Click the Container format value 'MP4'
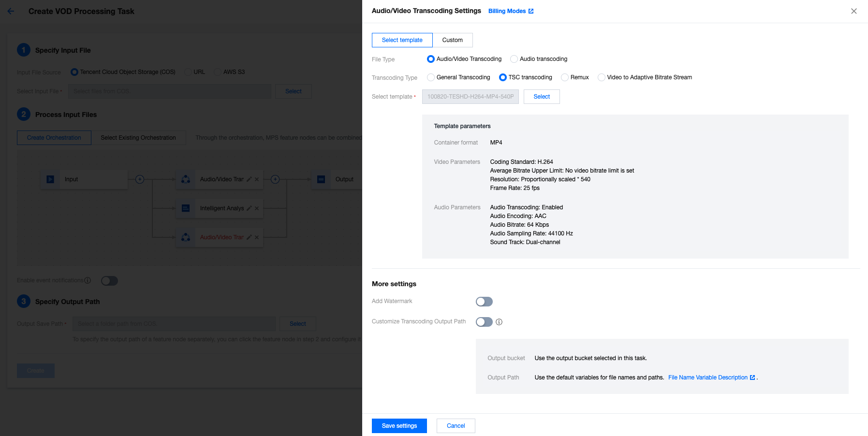The width and height of the screenshot is (868, 436). pos(496,143)
